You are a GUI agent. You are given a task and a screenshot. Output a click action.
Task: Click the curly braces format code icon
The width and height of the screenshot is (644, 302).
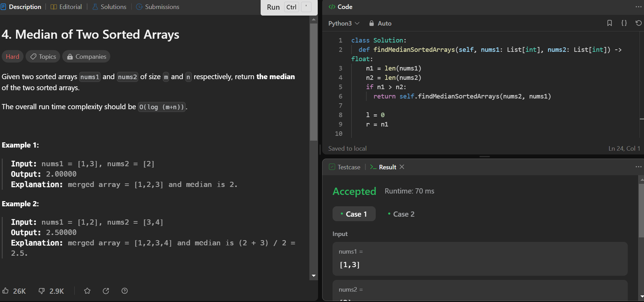pyautogui.click(x=624, y=23)
